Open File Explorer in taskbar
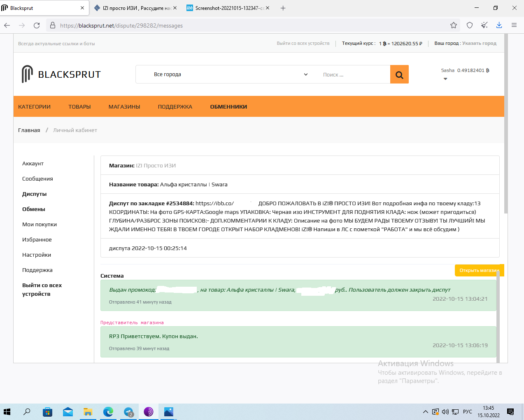Viewport: 524px width, 420px height. [x=88, y=412]
